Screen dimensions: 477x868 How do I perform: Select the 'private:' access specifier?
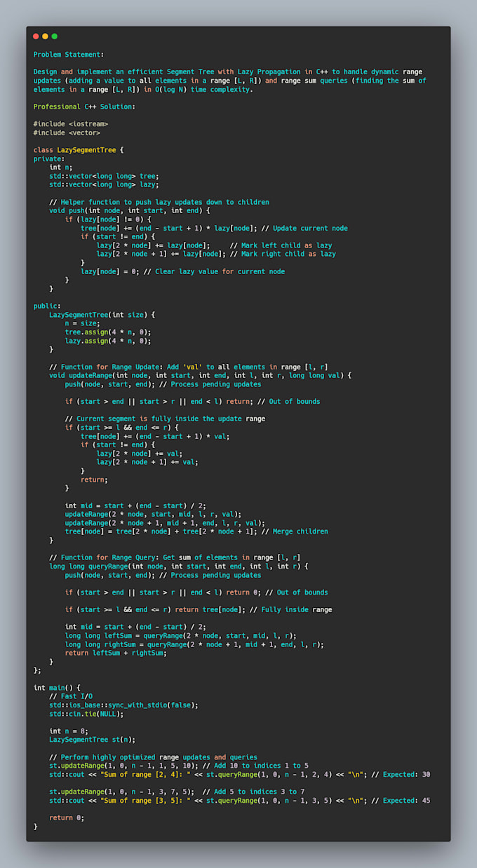(x=49, y=158)
